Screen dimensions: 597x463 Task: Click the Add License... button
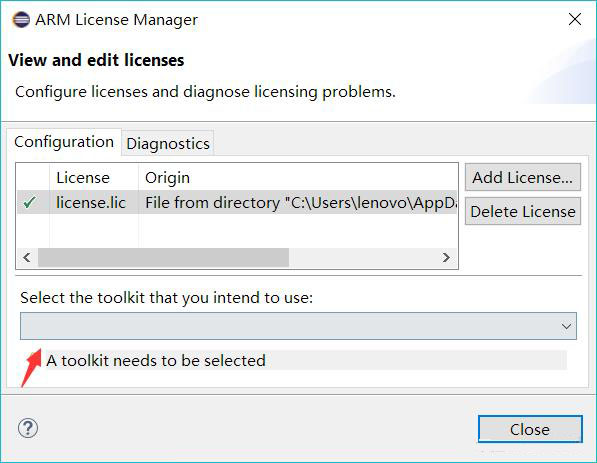(x=523, y=177)
